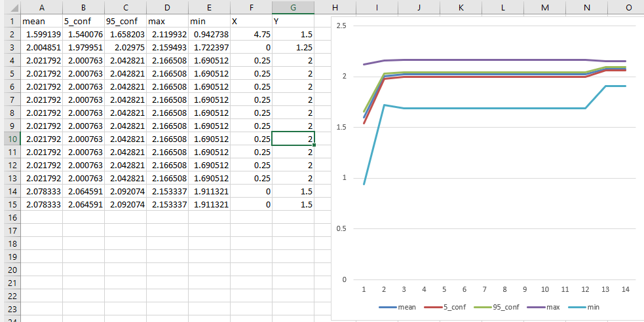Click the 'mean' header cell A1

click(x=42, y=21)
